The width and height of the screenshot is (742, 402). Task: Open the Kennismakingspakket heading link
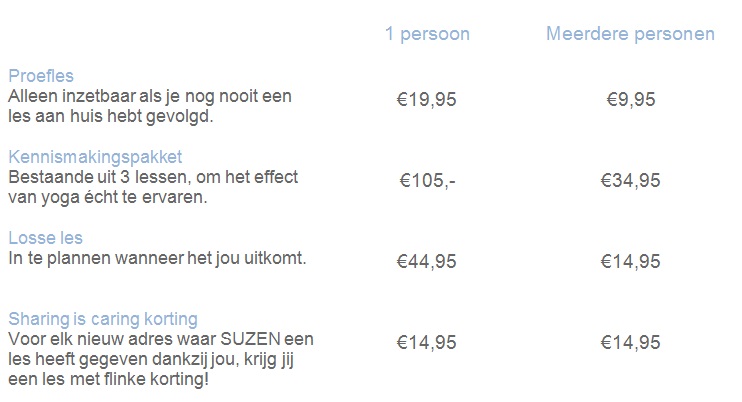click(x=95, y=157)
